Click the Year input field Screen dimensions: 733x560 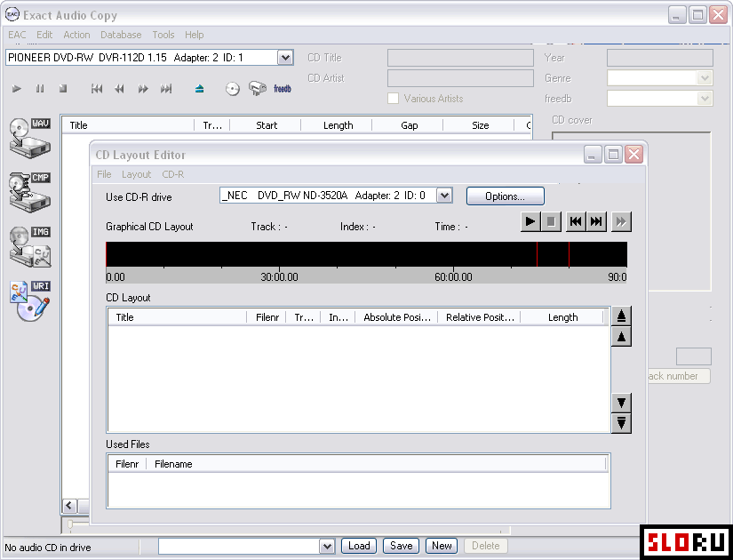tap(660, 58)
